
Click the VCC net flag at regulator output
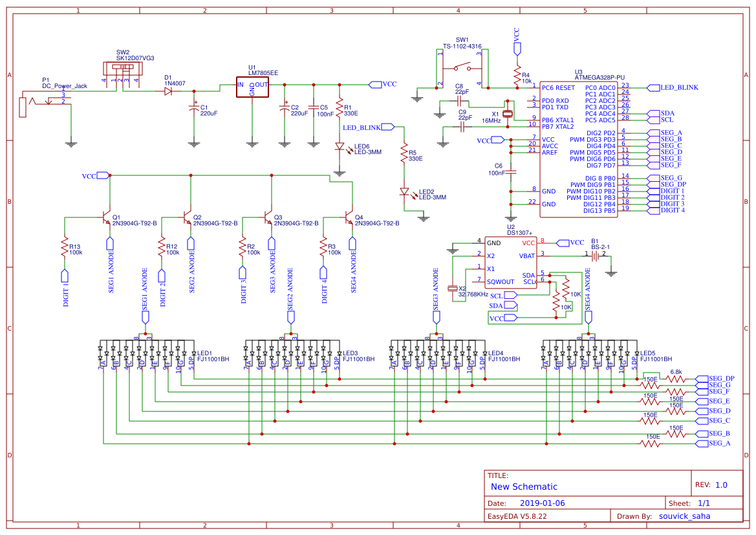382,85
